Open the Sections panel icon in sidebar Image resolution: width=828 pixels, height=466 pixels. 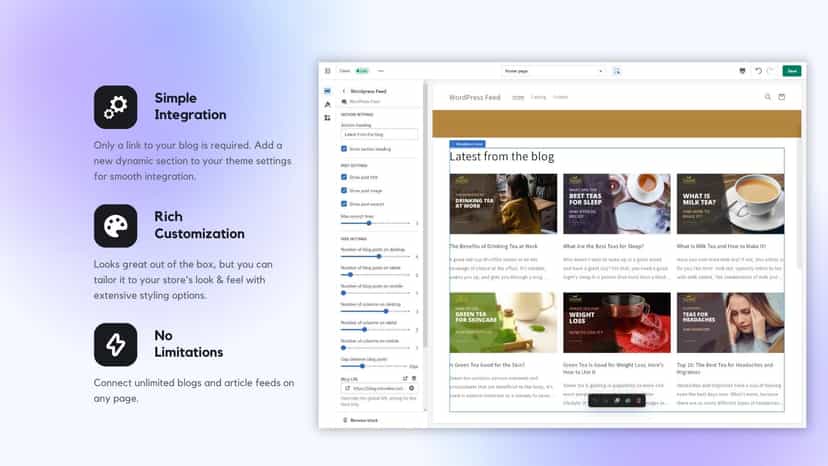[327, 91]
